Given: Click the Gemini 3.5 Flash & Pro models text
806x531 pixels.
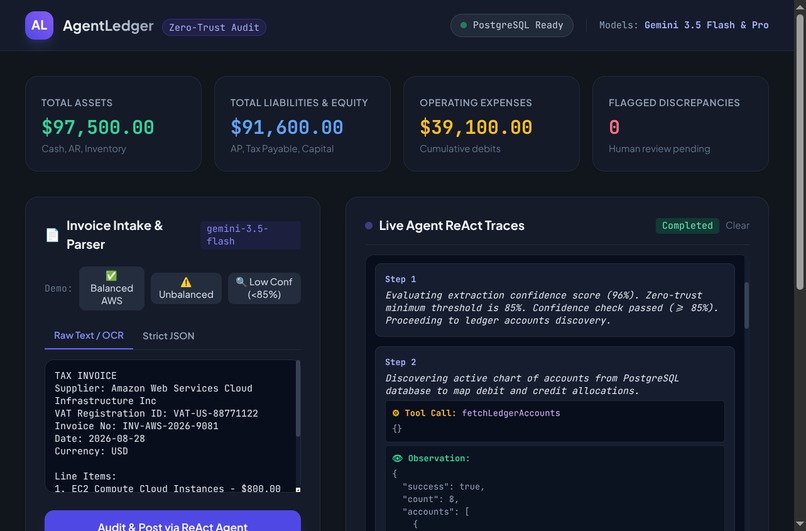Looking at the screenshot, I should pos(706,25).
